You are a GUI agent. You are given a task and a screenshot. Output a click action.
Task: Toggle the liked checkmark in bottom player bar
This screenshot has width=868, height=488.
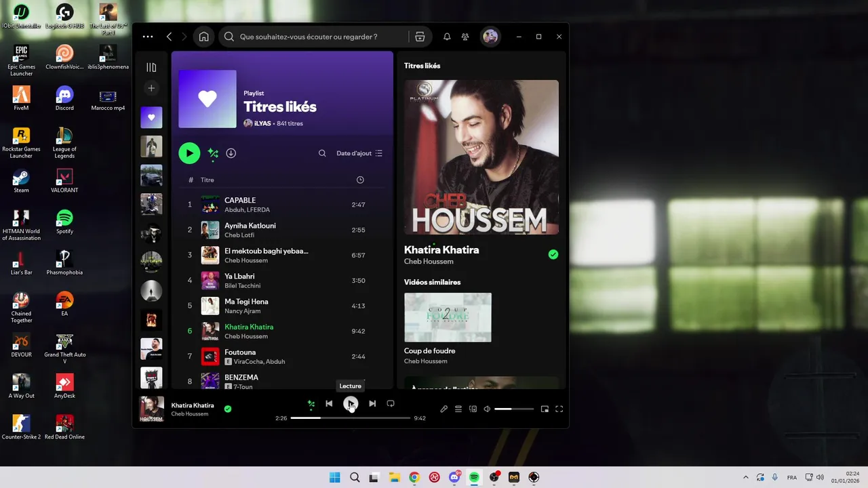[228, 409]
